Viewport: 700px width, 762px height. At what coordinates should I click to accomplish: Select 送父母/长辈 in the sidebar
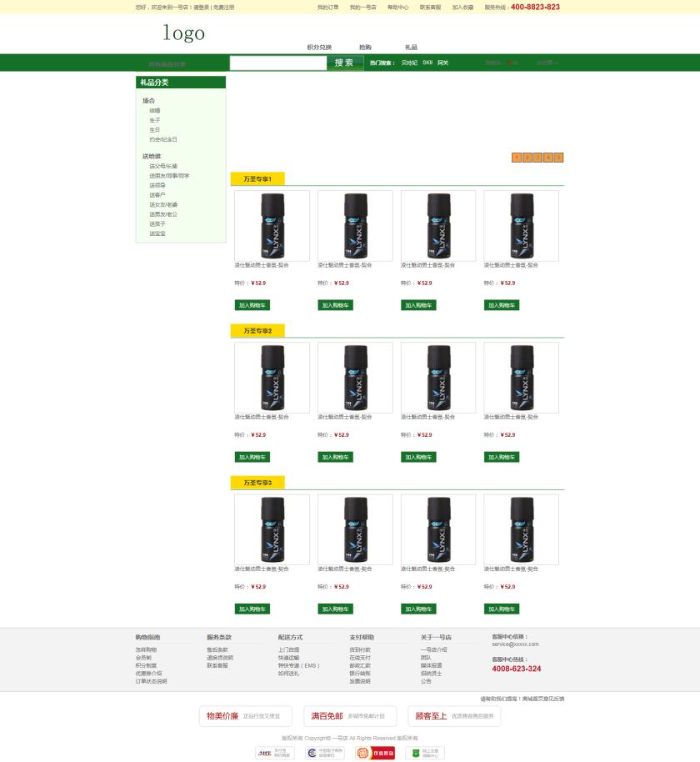[x=163, y=166]
